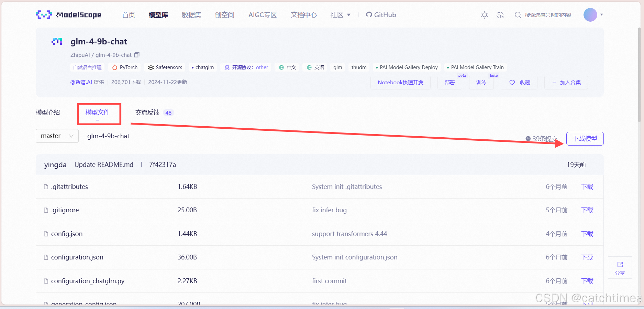Click the ZhipuAI organization link

click(80, 55)
